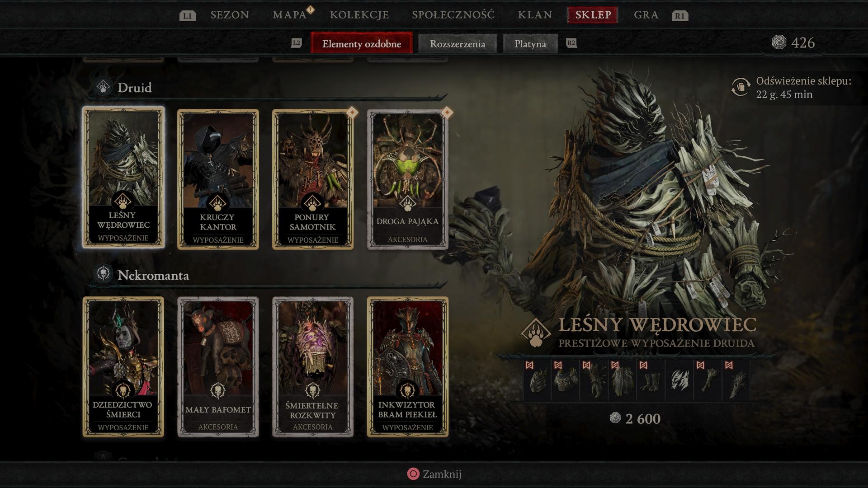Click the platinum icon next to 2 600
Viewport: 868px width, 488px height.
(x=615, y=418)
